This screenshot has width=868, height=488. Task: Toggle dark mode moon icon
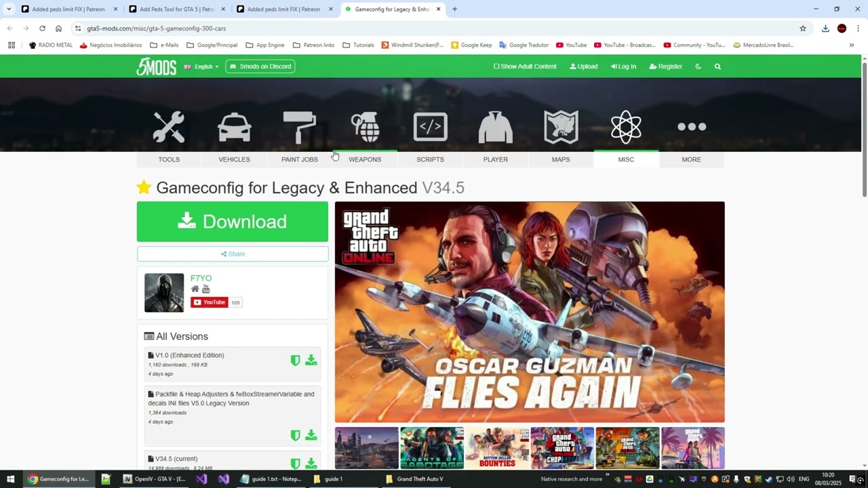(x=698, y=66)
